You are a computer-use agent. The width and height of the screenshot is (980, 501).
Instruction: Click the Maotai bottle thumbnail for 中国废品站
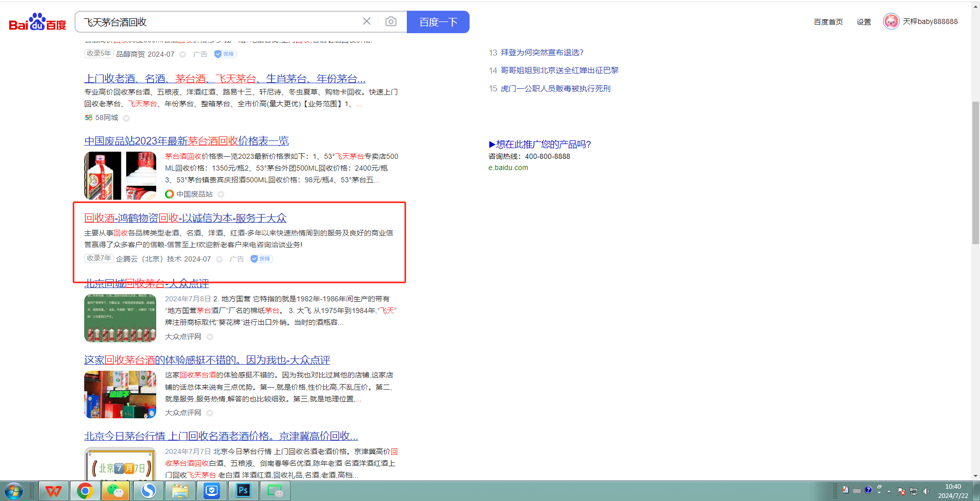tap(120, 176)
